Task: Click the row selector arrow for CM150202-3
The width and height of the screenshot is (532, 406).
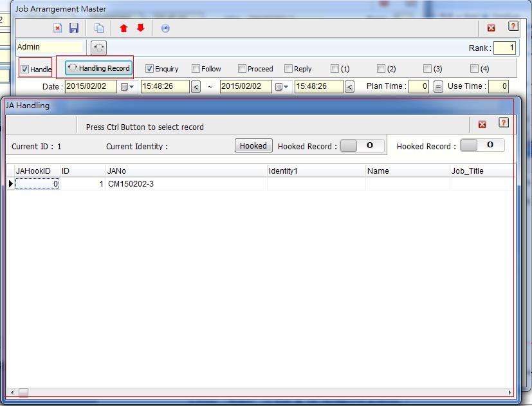Action: click(10, 184)
